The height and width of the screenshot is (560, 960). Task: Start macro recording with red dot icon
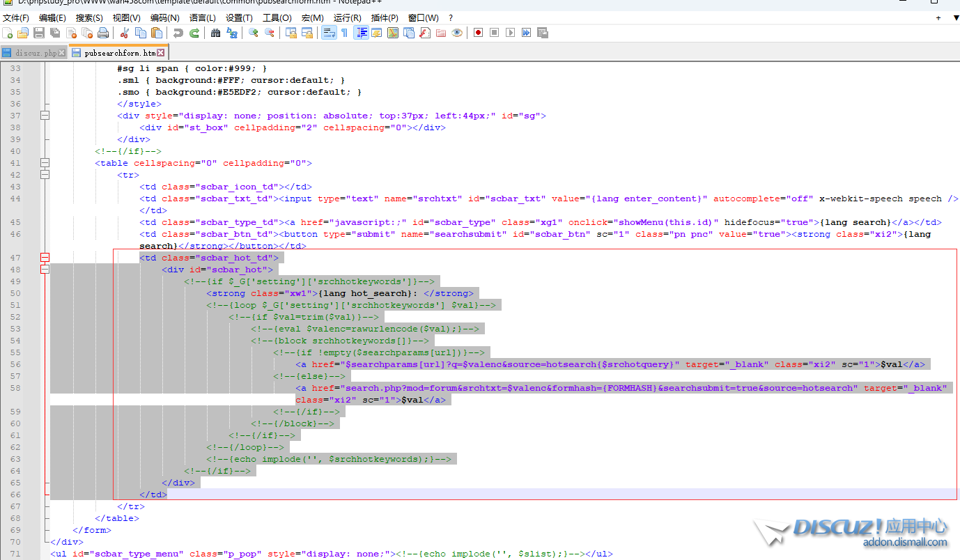click(x=478, y=33)
